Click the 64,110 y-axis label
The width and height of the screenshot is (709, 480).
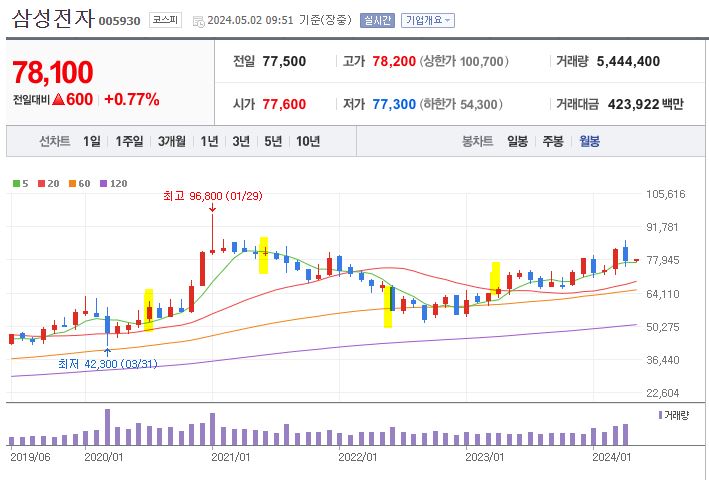[662, 294]
